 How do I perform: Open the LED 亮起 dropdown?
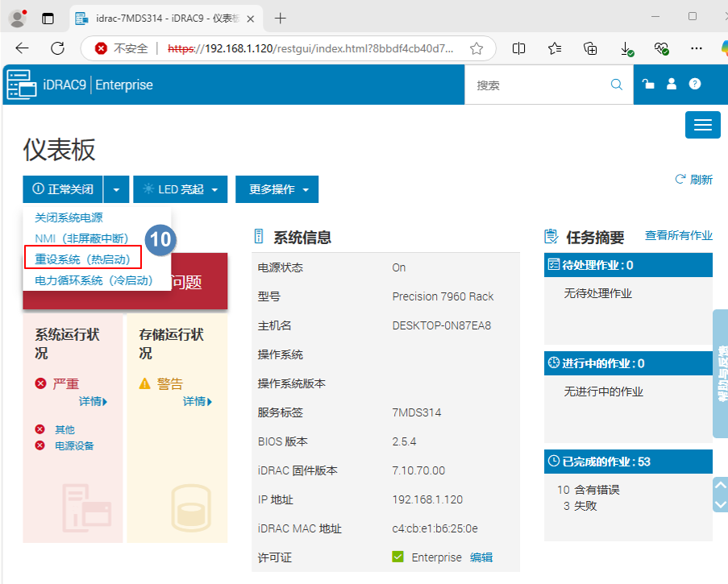point(180,189)
